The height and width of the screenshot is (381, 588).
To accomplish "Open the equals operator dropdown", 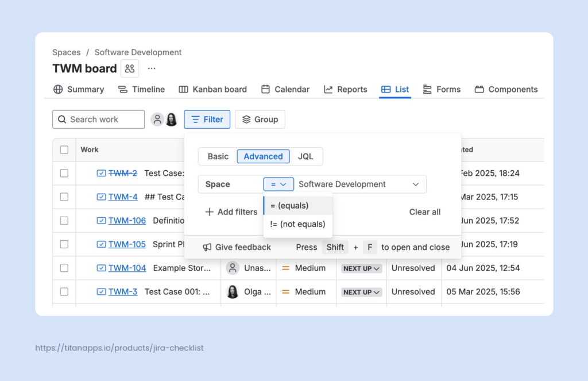I will pyautogui.click(x=278, y=184).
